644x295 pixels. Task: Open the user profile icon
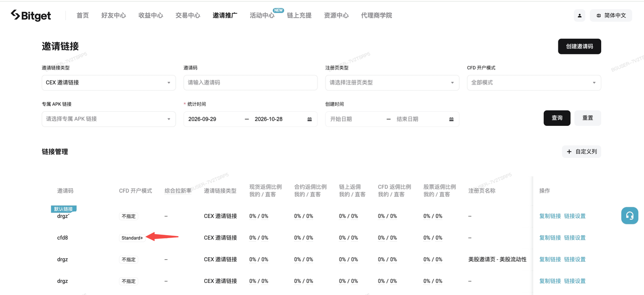(x=580, y=16)
